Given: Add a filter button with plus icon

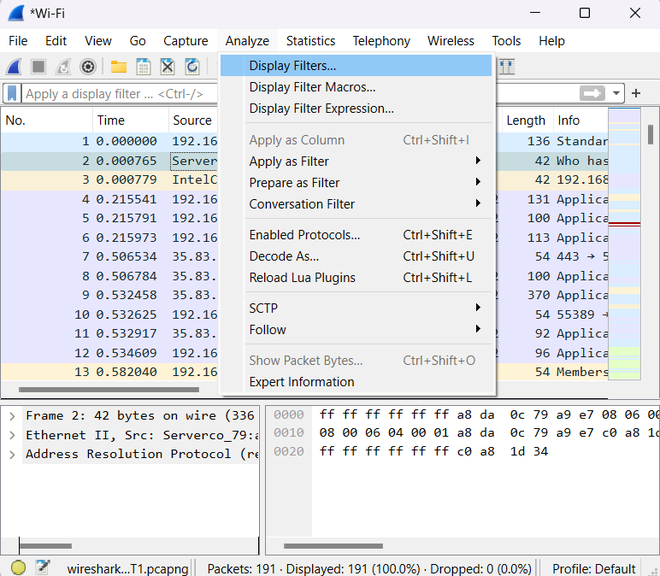Looking at the screenshot, I should (x=636, y=93).
